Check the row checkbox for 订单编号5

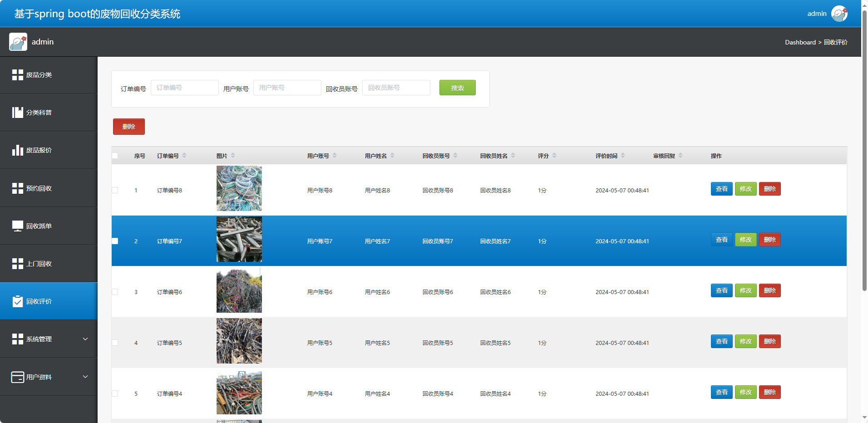pos(115,343)
